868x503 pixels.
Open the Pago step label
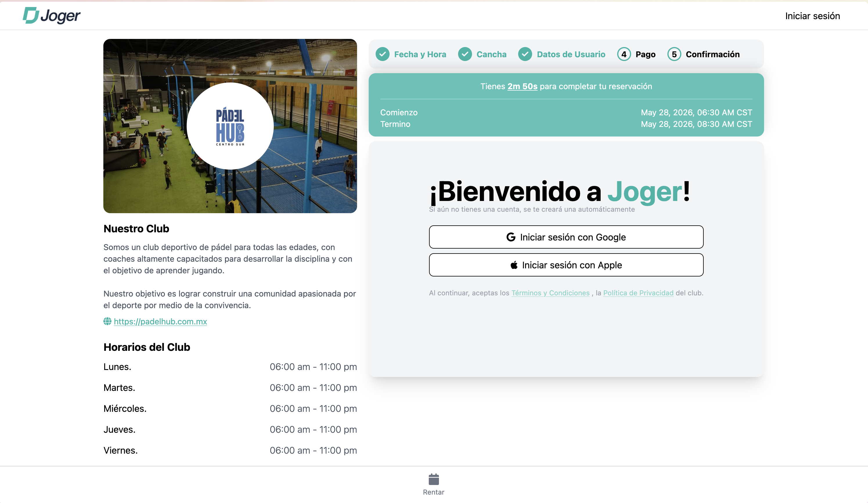tap(645, 54)
